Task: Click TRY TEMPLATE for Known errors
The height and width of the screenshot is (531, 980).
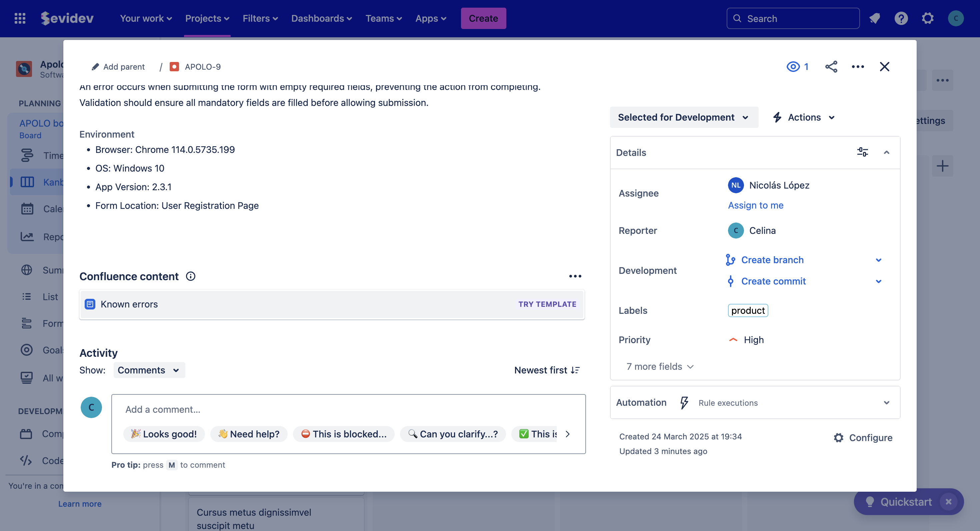Action: tap(547, 304)
